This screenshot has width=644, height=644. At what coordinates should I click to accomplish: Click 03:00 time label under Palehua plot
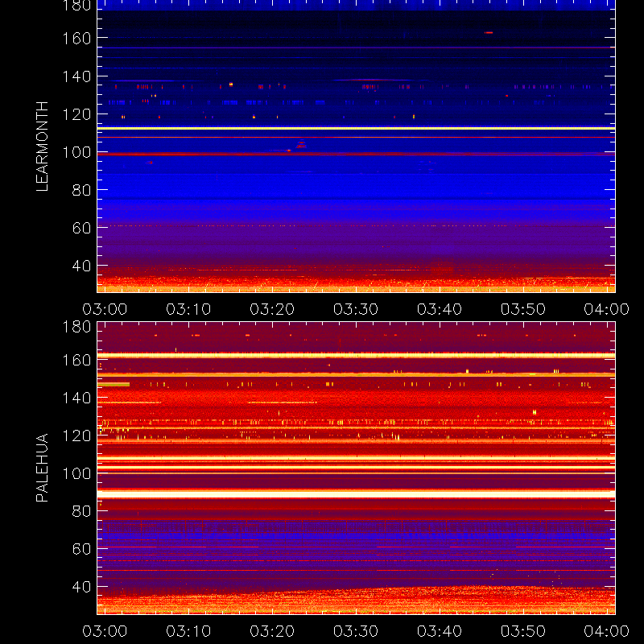[105, 631]
